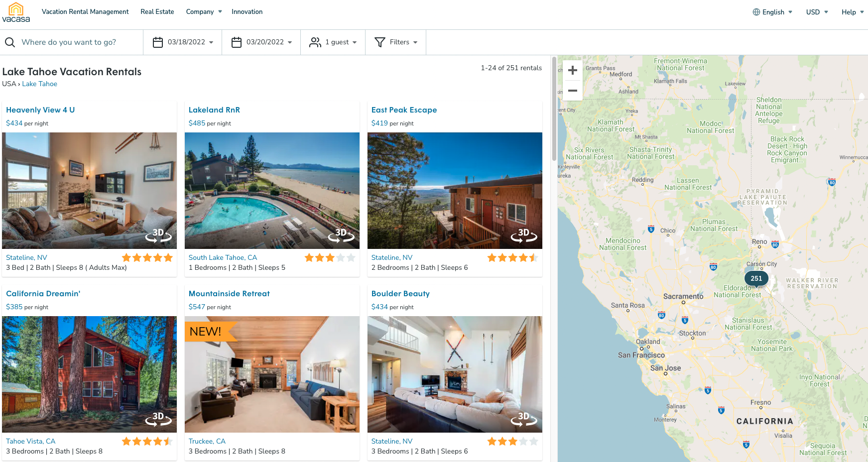Open the Lake Tahoe breadcrumb link
868x462 pixels.
coord(39,84)
